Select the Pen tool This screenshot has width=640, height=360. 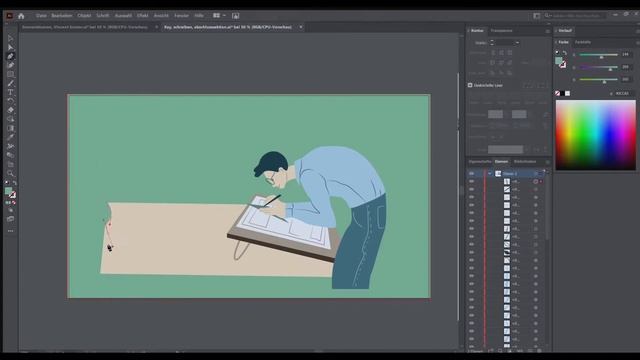pyautogui.click(x=11, y=57)
